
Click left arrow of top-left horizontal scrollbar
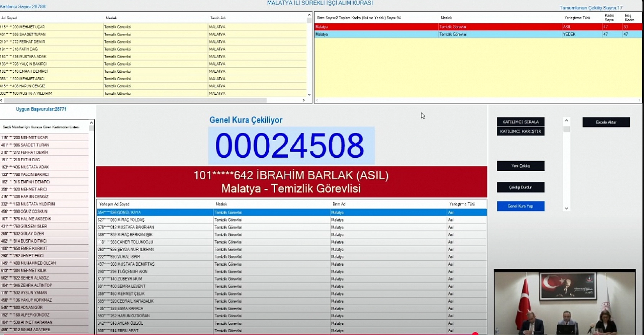coord(2,100)
